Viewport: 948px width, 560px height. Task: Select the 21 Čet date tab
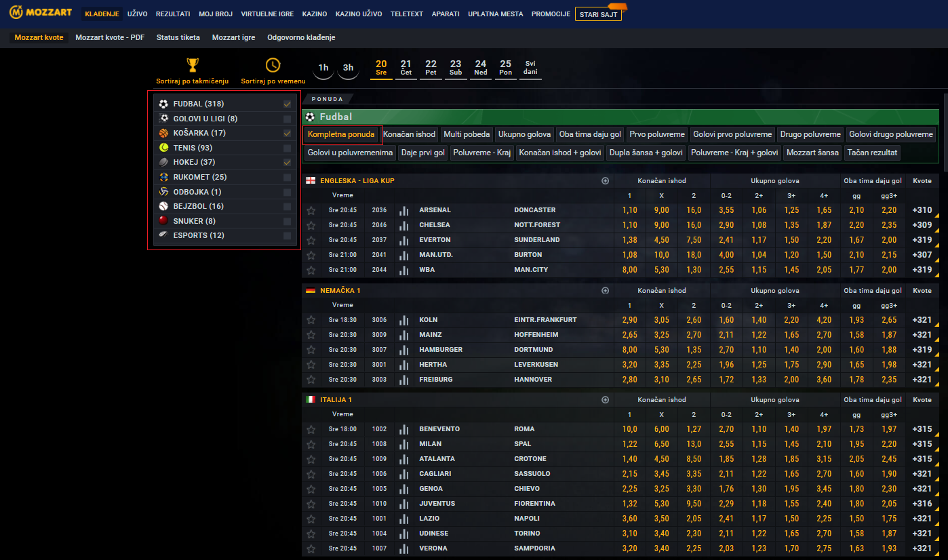coord(406,68)
